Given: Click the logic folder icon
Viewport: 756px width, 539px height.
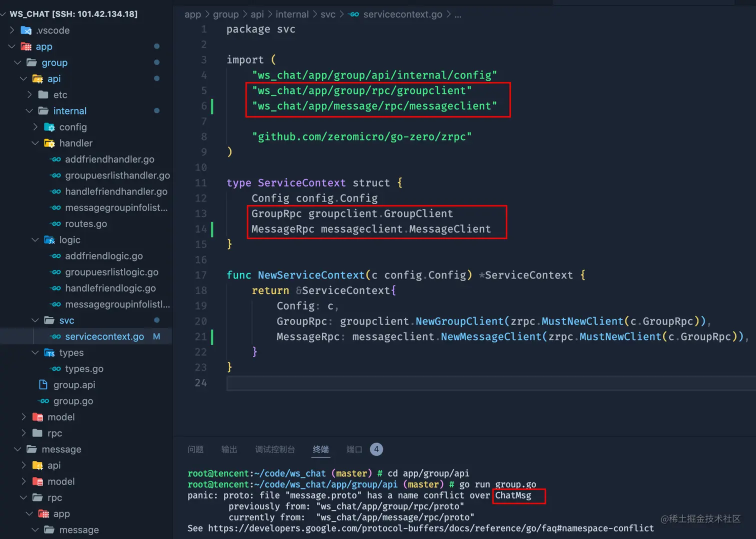Looking at the screenshot, I should (49, 240).
